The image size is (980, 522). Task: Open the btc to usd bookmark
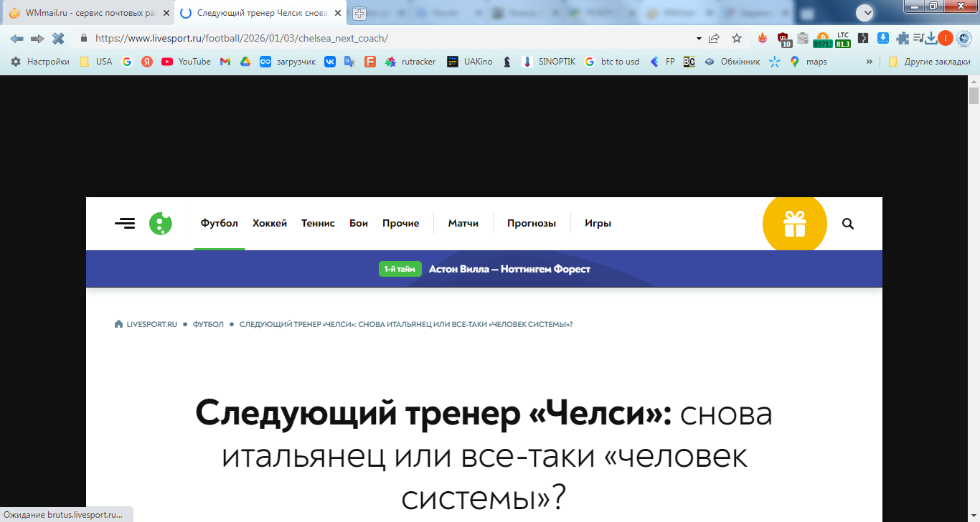coord(612,62)
